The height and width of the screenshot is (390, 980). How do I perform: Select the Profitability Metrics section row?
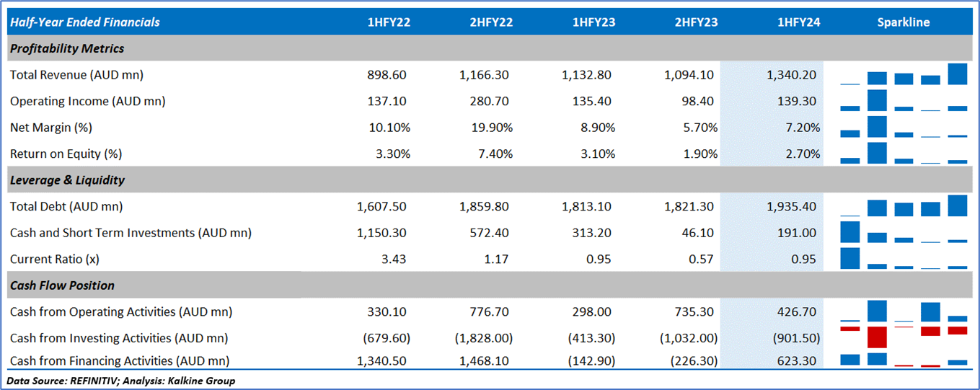coord(67,49)
